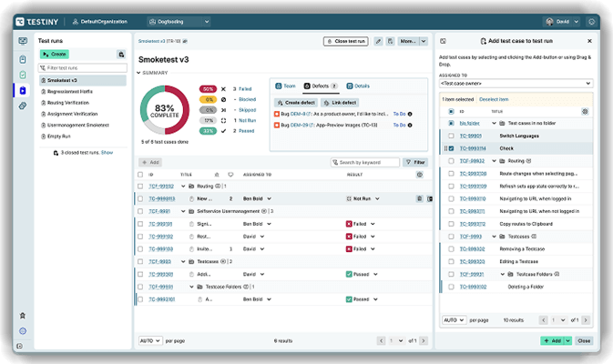Click the import icon beside Create button
613x364 pixels.
click(121, 55)
